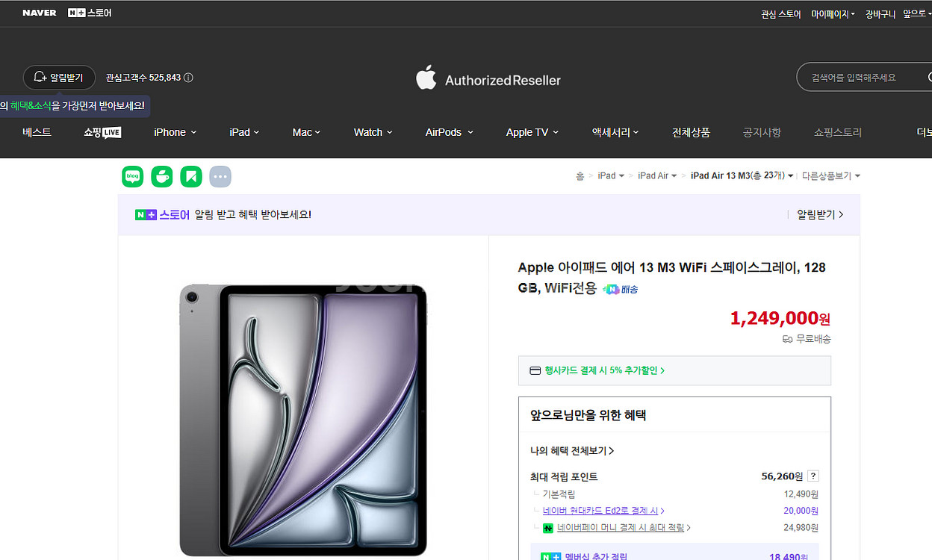
Task: Open the more share options icon
Action: coord(220,176)
